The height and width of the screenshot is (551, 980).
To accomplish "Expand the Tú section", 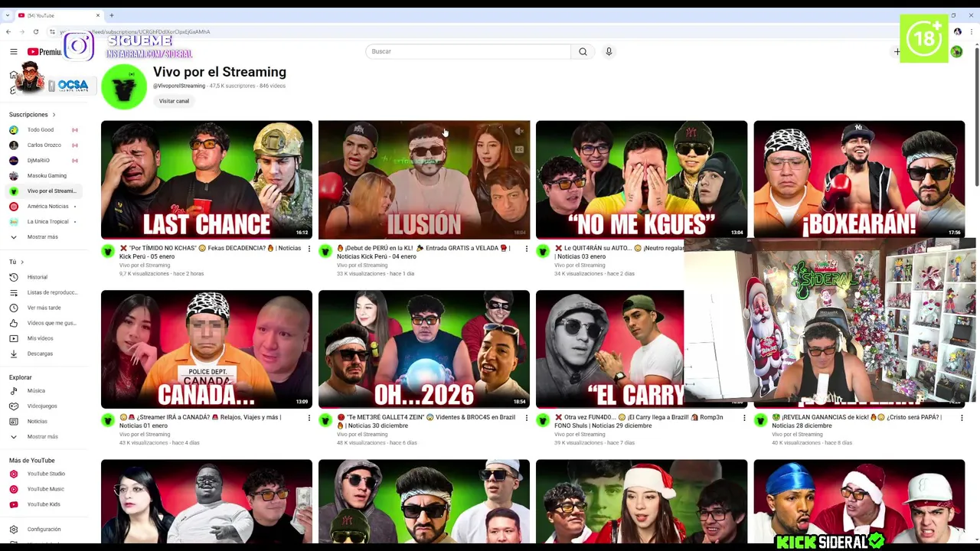I will coord(16,262).
